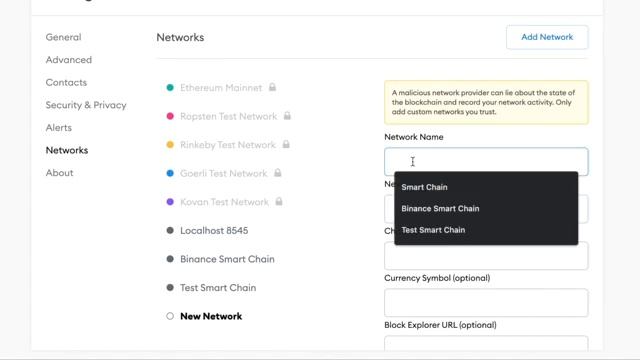Select Test Smart Chain in network list
Image resolution: width=640 pixels, height=360 pixels.
pos(218,288)
